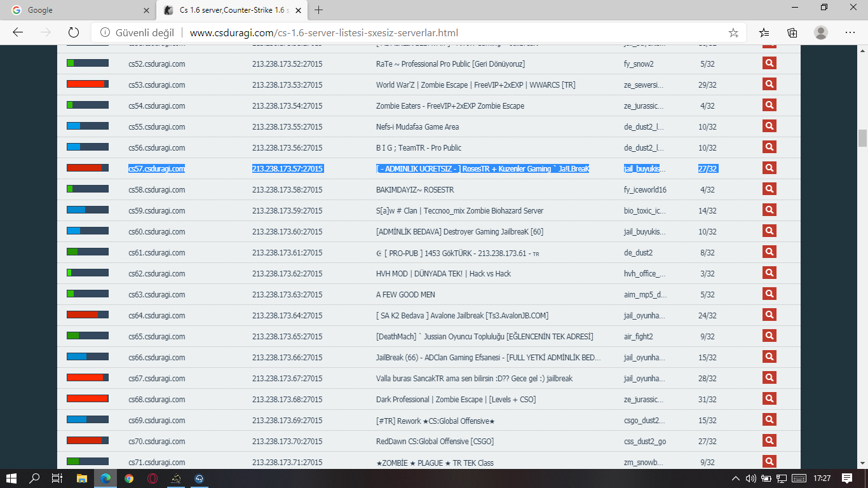This screenshot has width=868, height=488.
Task: Open magnifier for RedDawn CS:Global Offensive
Action: coord(770,440)
